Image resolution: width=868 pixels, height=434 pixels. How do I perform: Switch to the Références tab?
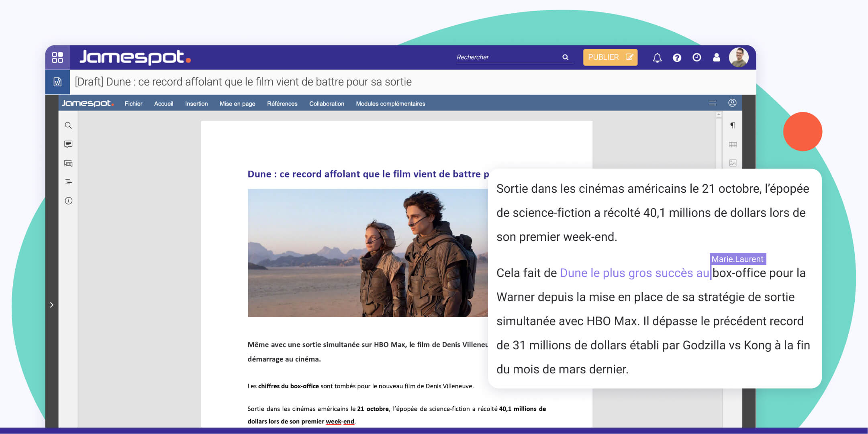[x=282, y=104]
